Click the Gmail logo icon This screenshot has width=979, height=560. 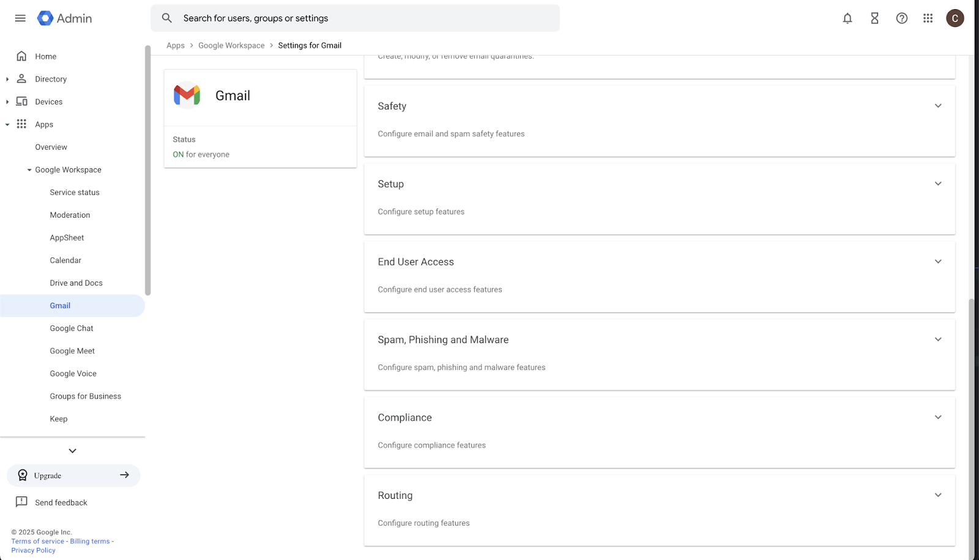tap(187, 95)
